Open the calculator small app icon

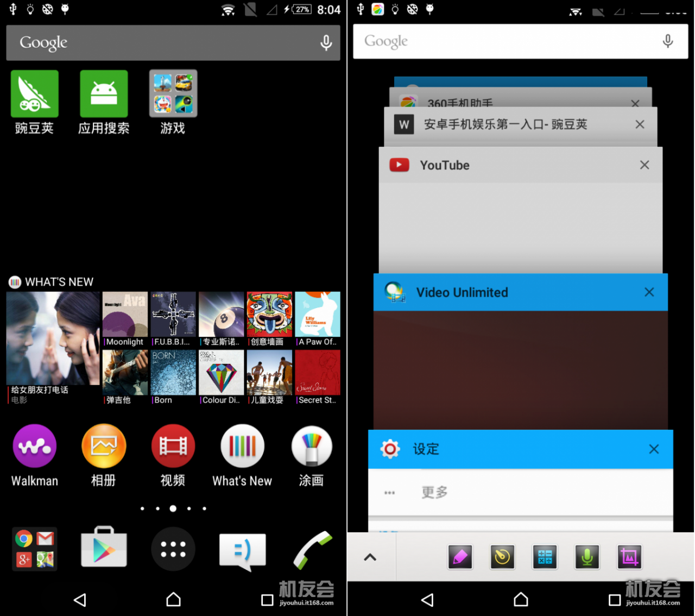[545, 557]
